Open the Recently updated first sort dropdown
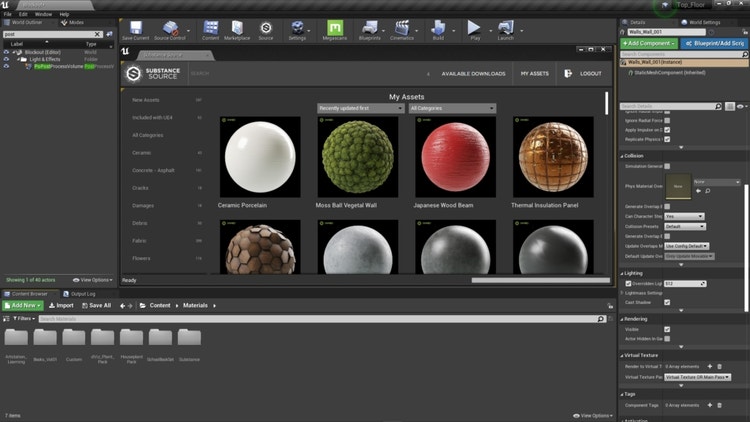The image size is (750, 422). (359, 108)
